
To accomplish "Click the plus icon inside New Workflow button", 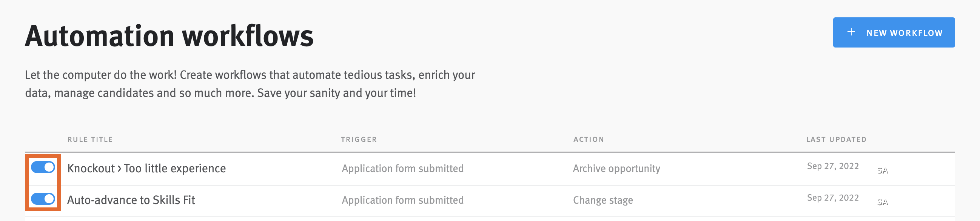I will click(851, 32).
